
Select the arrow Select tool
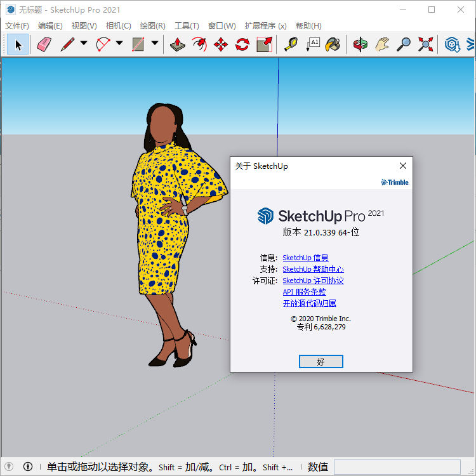tap(18, 44)
